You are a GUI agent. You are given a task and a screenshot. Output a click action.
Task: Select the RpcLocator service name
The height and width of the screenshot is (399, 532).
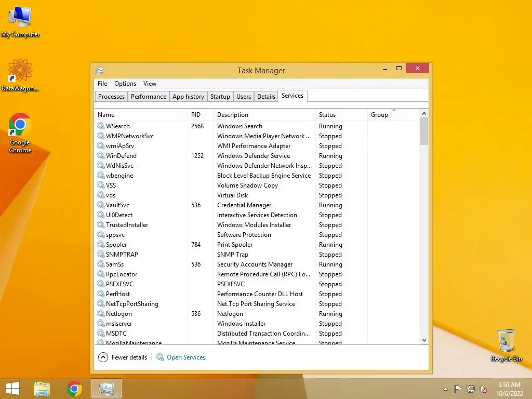[122, 274]
